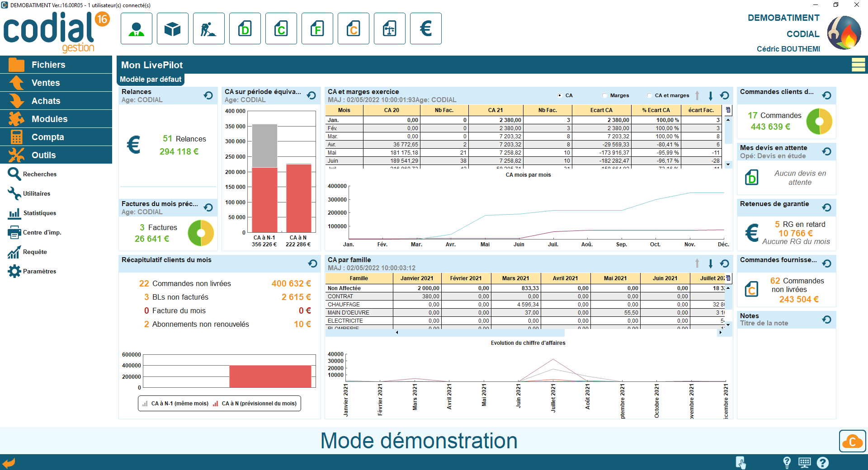The height and width of the screenshot is (470, 868).
Task: Open the worker digging chantier icon
Action: point(208,29)
